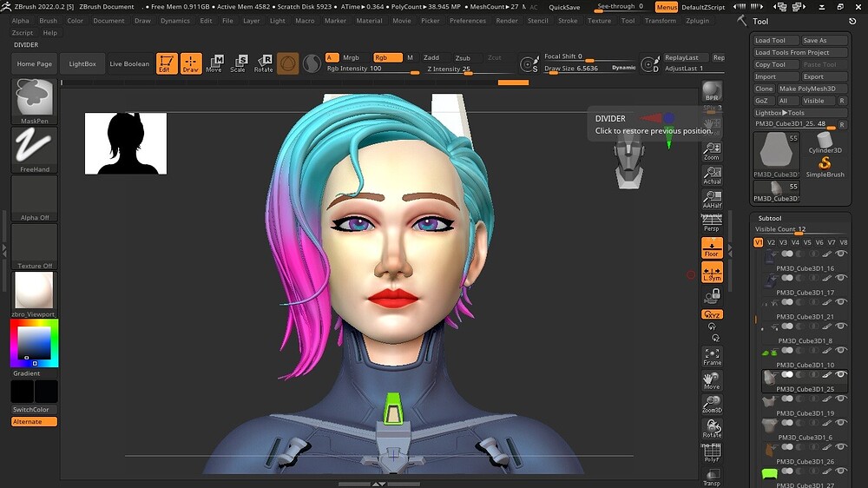Click the SwitchColor button
Image resolution: width=868 pixels, height=488 pixels.
click(35, 409)
